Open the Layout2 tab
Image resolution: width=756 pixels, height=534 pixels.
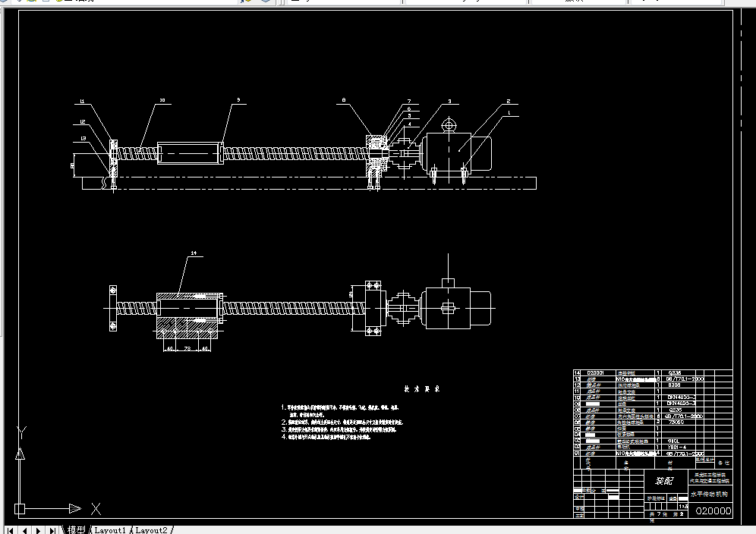coord(151,530)
